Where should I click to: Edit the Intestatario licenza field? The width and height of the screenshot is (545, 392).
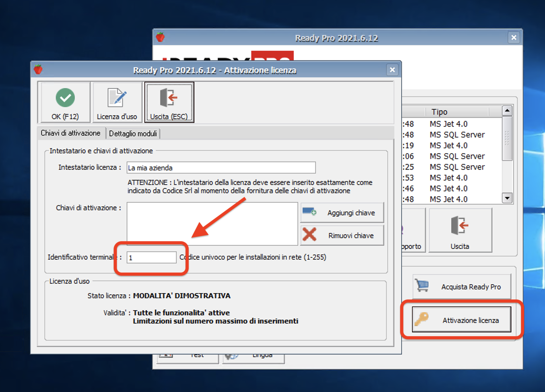[221, 168]
